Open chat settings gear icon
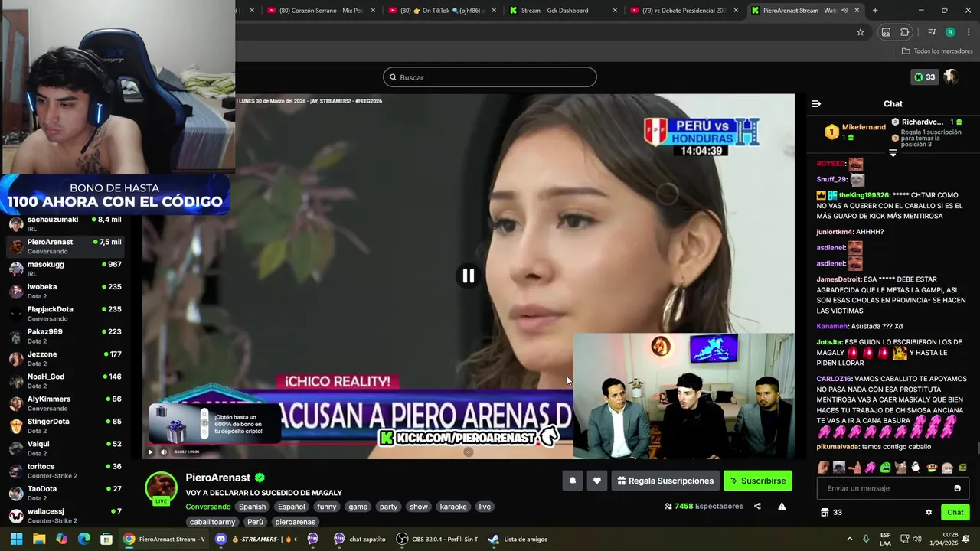980x551 pixels. pyautogui.click(x=929, y=513)
